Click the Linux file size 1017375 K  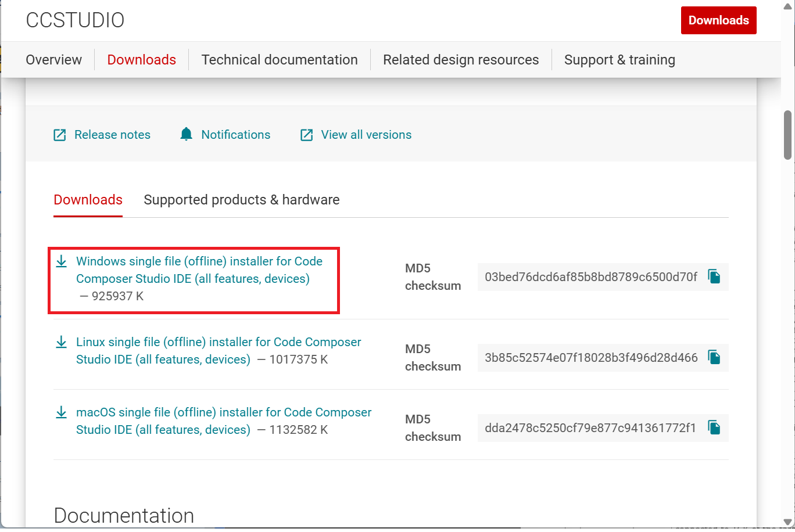pos(299,360)
